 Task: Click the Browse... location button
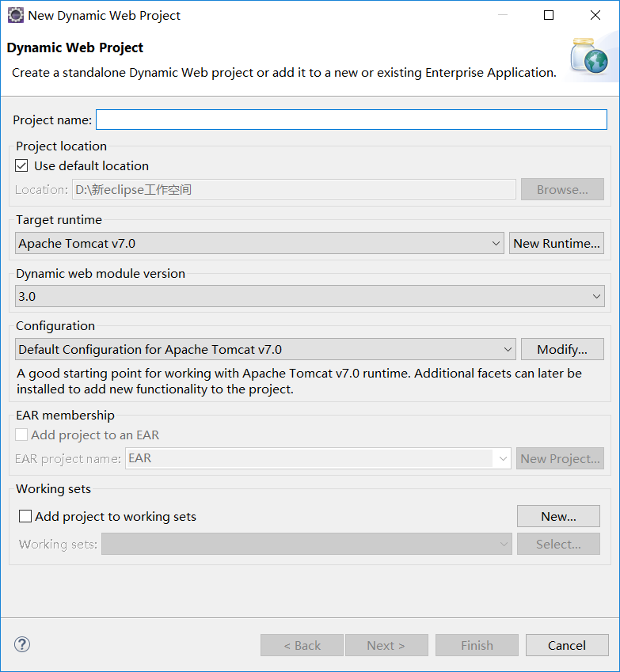(562, 189)
